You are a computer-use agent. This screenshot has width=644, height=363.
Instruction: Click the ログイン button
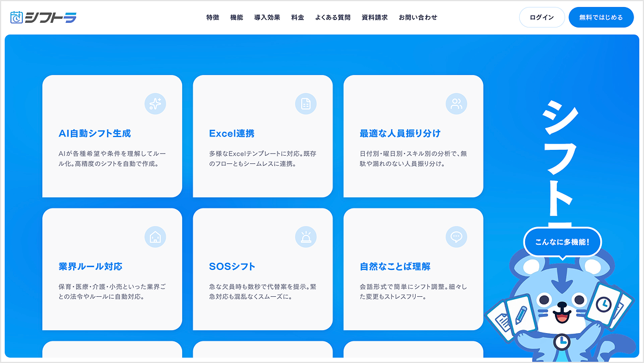point(542,17)
